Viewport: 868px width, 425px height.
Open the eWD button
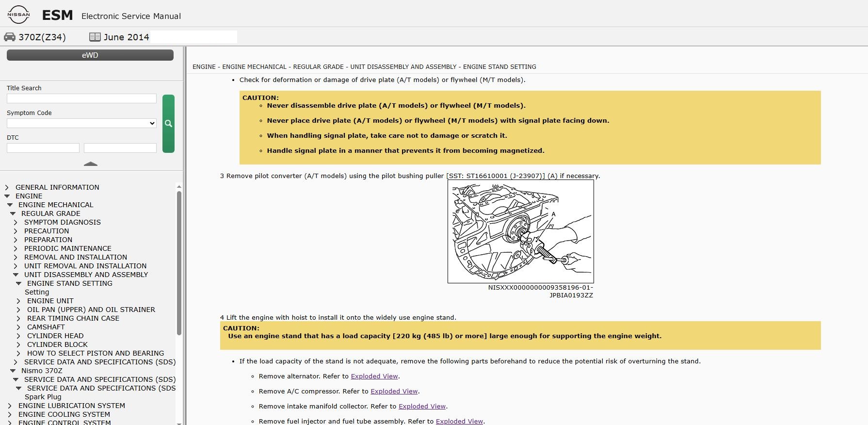(90, 55)
